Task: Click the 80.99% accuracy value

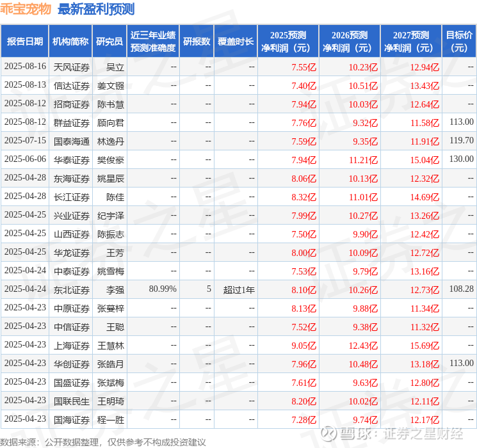Action: tap(163, 289)
